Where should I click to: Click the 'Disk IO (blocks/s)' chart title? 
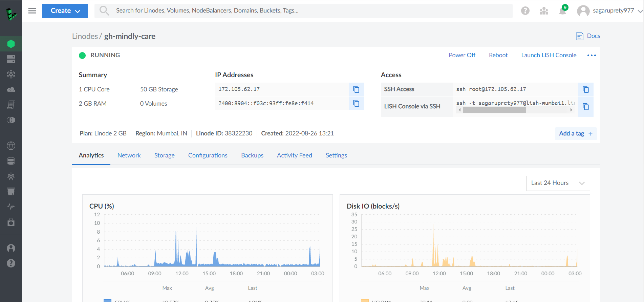(373, 206)
